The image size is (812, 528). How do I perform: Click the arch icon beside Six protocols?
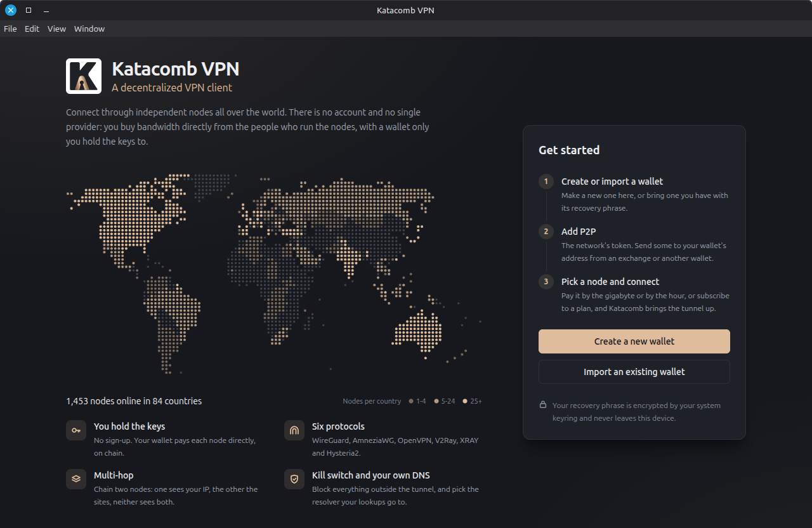(294, 430)
